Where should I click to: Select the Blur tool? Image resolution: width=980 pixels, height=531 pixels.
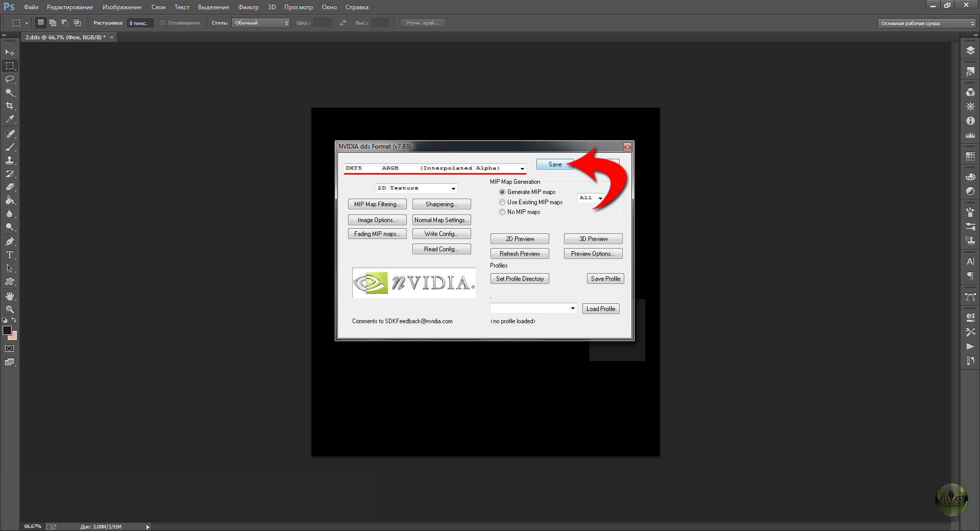[10, 213]
